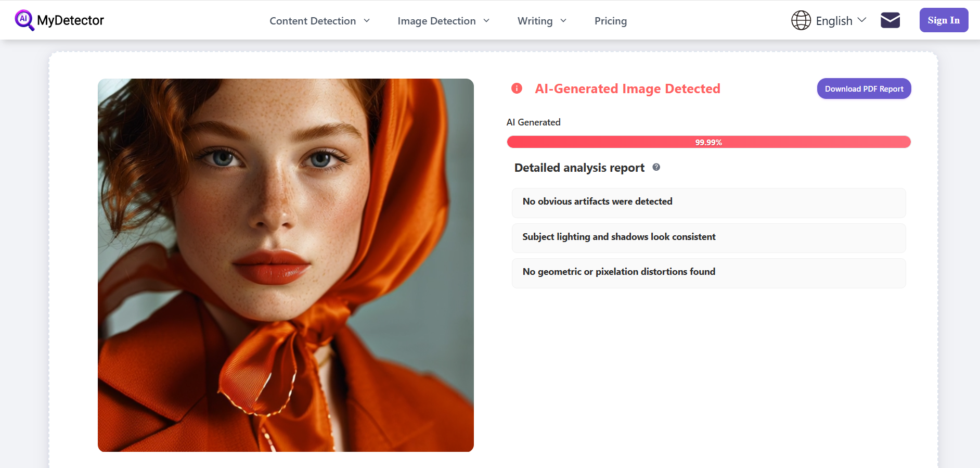
Task: Select the "No obvious artifacts were detected" row
Action: click(x=708, y=202)
